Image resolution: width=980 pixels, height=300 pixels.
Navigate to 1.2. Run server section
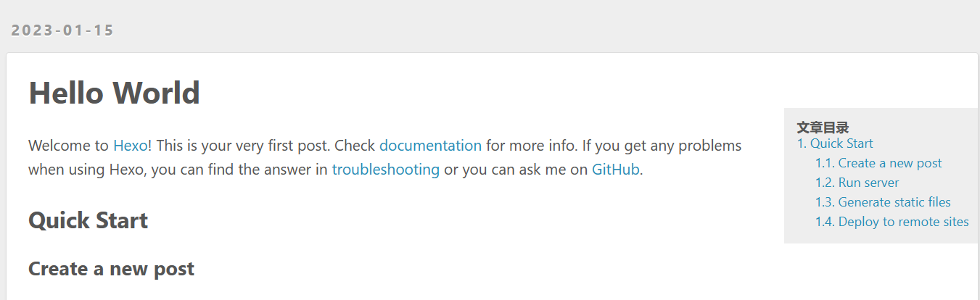coord(857,183)
